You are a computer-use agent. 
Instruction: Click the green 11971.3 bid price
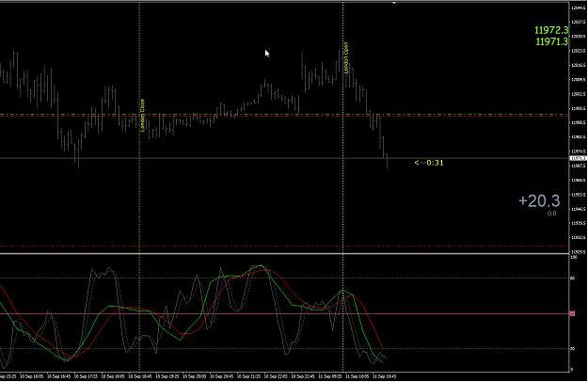click(551, 41)
